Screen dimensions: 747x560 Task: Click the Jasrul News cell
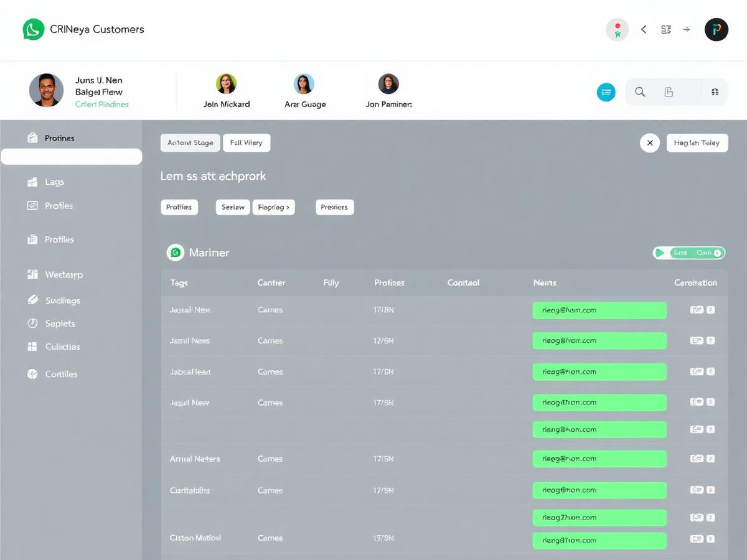[x=190, y=340]
